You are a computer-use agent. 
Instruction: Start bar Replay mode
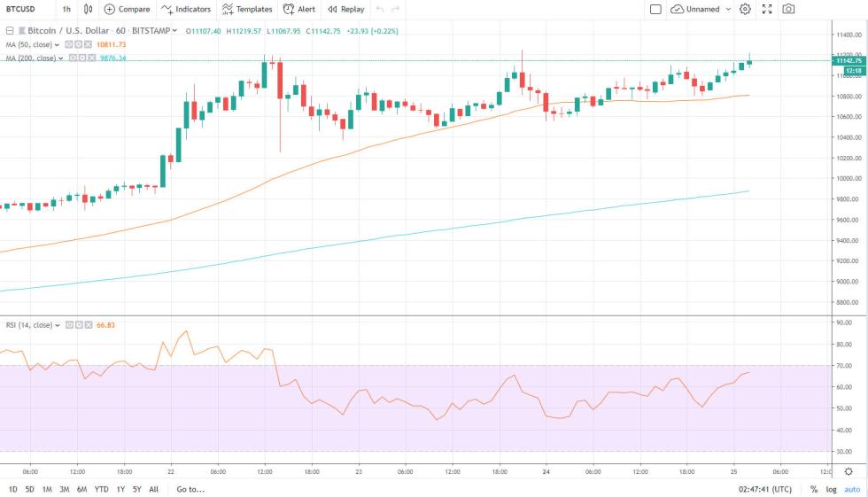click(x=345, y=9)
